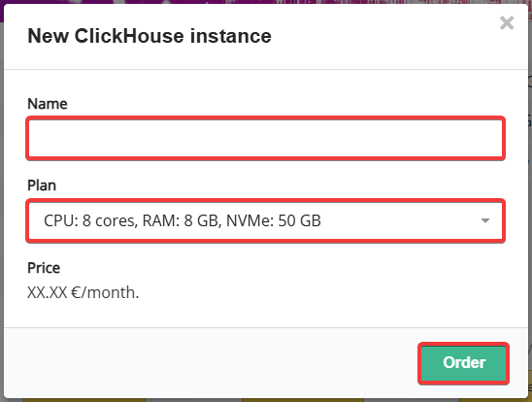Image resolution: width=532 pixels, height=402 pixels.
Task: Click the caret arrow in the Plan selector
Action: (485, 220)
